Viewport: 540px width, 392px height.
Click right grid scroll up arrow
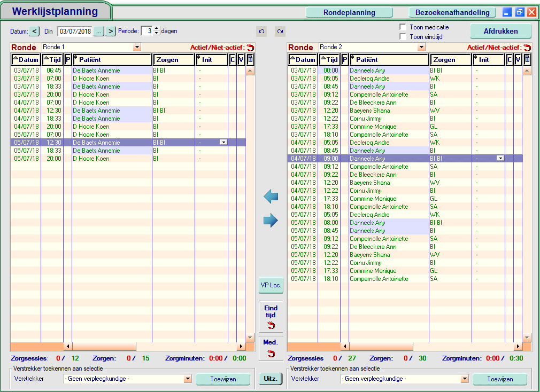527,71
